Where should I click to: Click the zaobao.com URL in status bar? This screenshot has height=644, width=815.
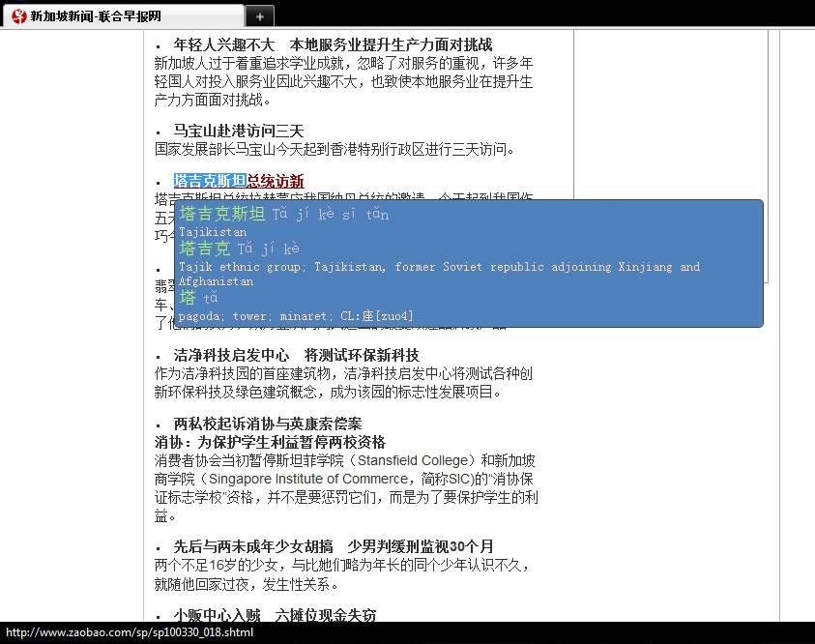pos(129,632)
